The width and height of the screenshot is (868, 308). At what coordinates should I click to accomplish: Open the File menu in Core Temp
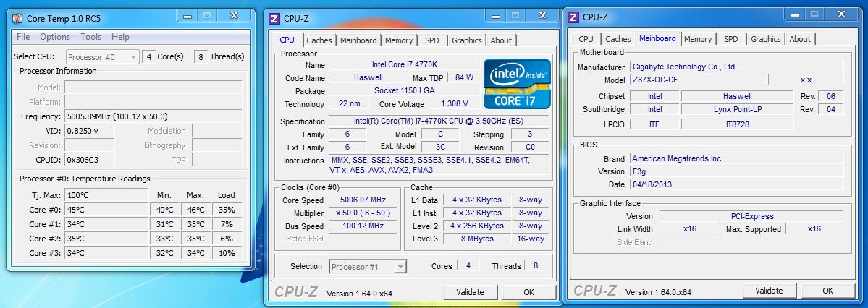pos(23,37)
